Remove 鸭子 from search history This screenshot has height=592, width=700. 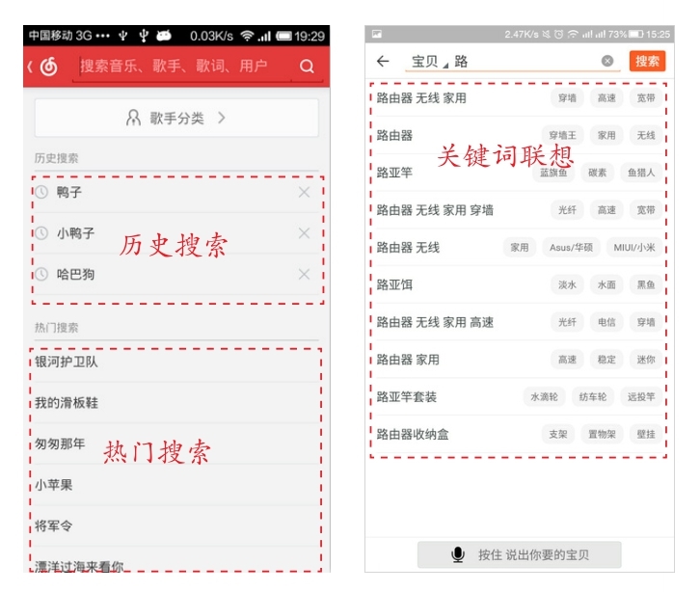(305, 193)
